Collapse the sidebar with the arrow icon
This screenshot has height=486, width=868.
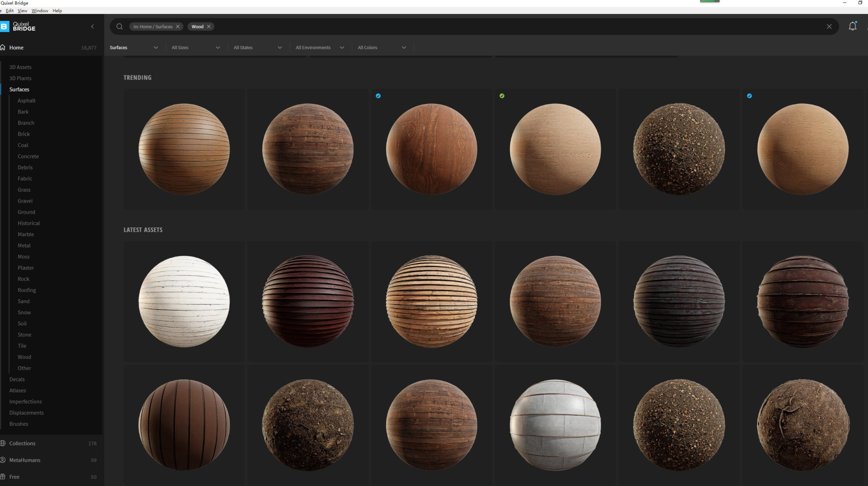92,26
